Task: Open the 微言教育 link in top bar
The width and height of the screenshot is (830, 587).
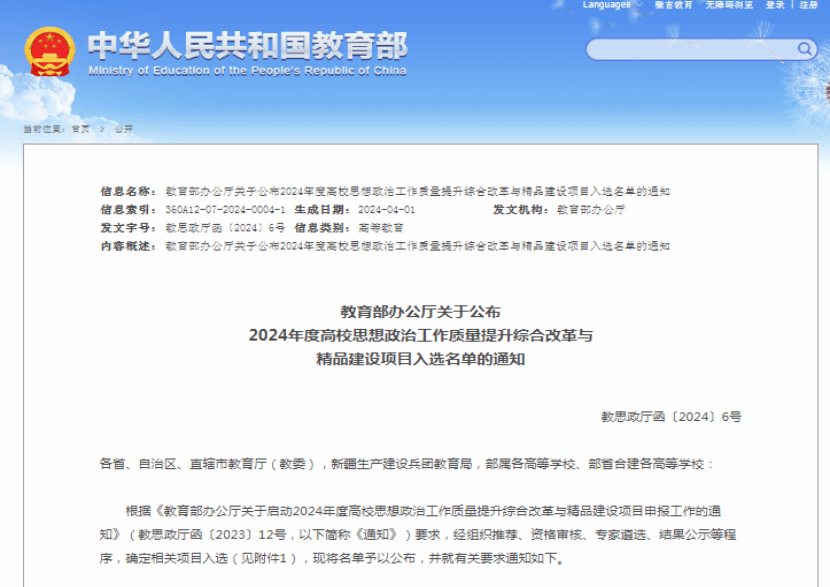Action: (x=673, y=5)
